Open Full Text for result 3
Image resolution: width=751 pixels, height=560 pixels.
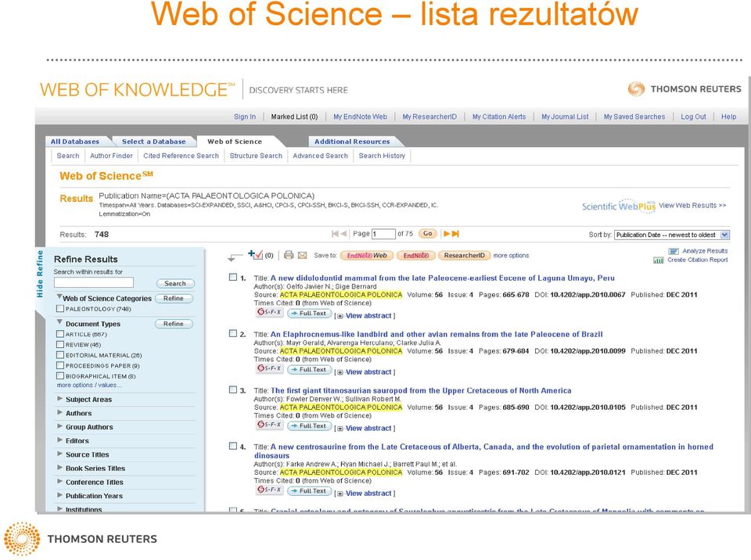coord(310,425)
